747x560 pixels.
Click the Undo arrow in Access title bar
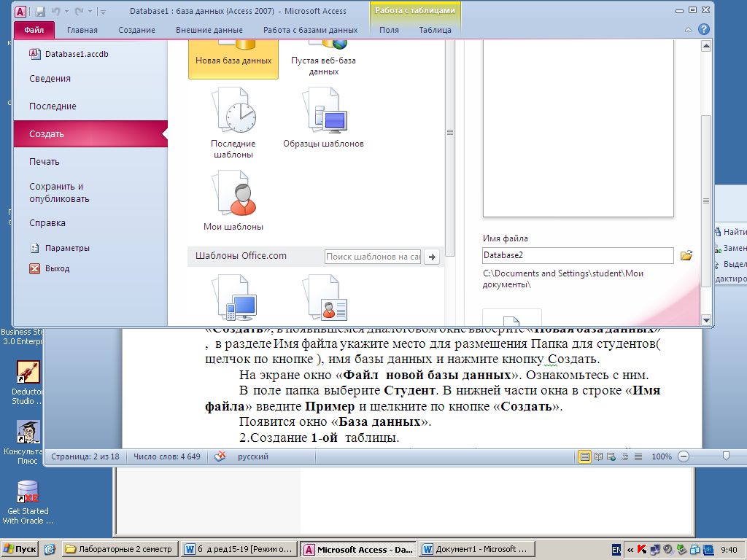(55, 11)
